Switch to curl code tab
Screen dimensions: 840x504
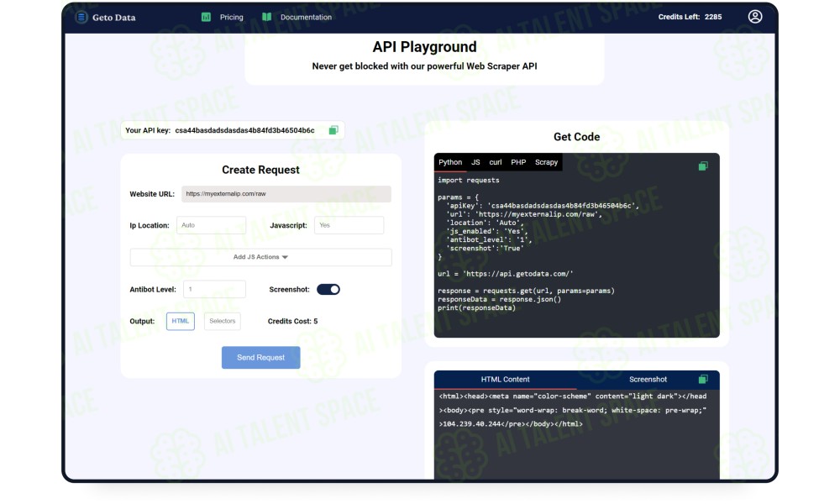click(496, 162)
